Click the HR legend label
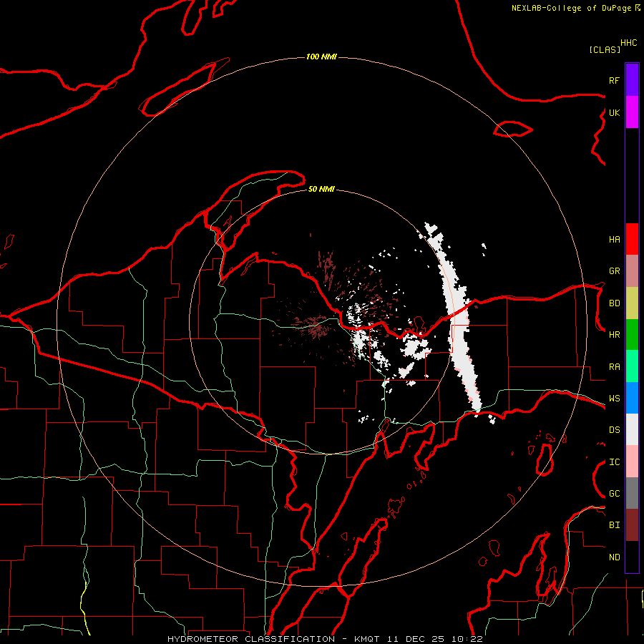The width and height of the screenshot is (644, 644). pos(614,335)
